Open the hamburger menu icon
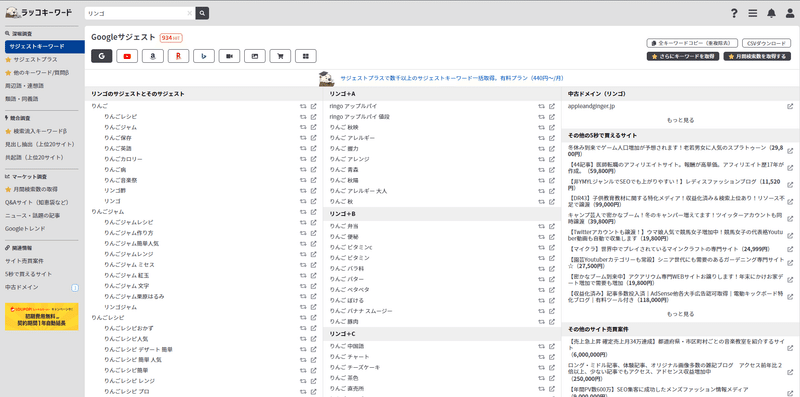This screenshot has height=397, width=800. (753, 14)
